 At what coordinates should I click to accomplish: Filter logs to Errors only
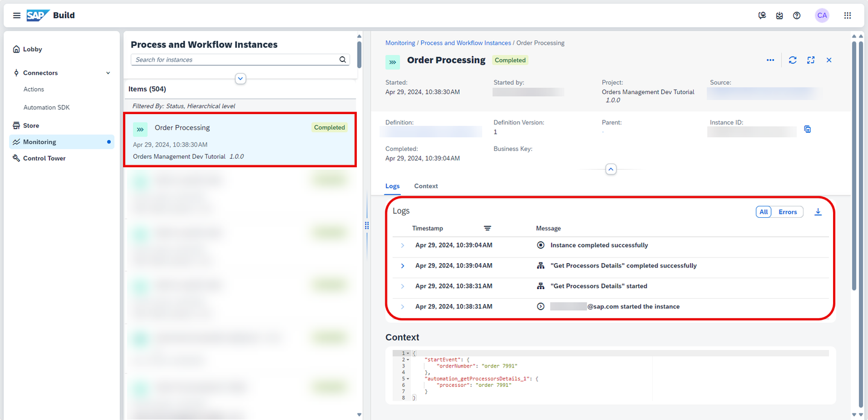point(787,212)
